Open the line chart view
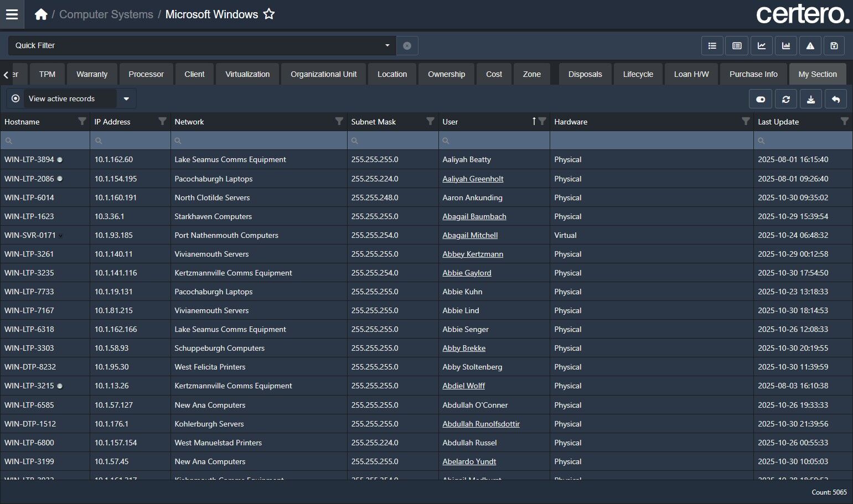This screenshot has height=504, width=853. (762, 46)
